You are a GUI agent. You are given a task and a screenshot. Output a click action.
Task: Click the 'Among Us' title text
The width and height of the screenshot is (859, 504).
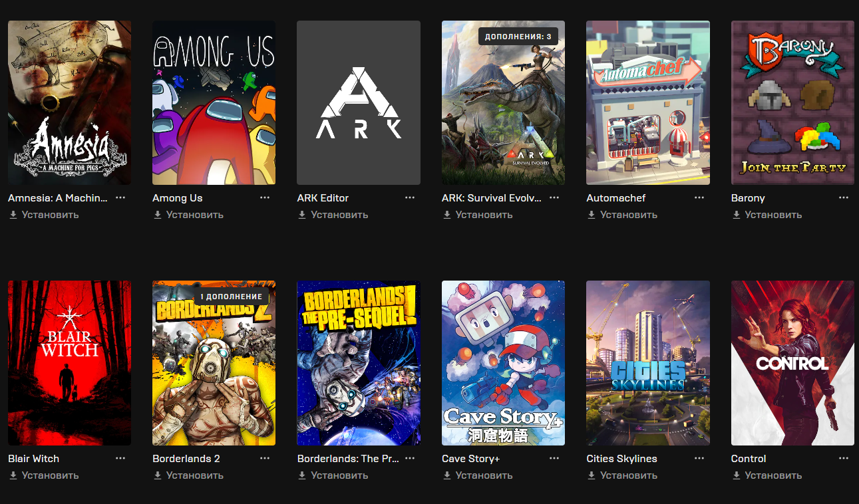tap(178, 198)
